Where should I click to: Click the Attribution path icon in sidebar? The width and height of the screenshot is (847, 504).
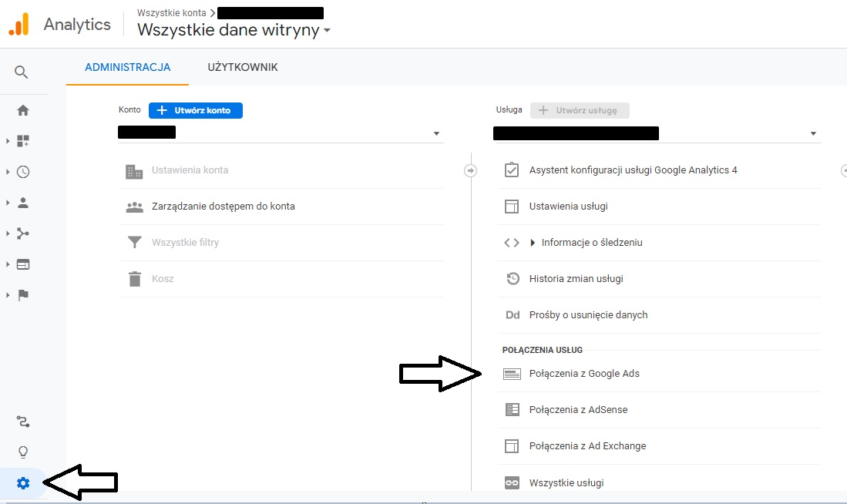point(23,422)
